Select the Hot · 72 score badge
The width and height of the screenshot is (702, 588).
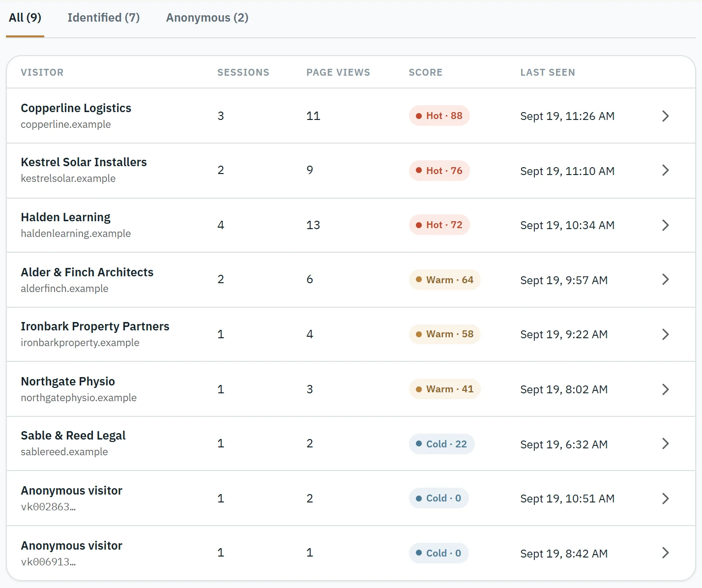439,225
